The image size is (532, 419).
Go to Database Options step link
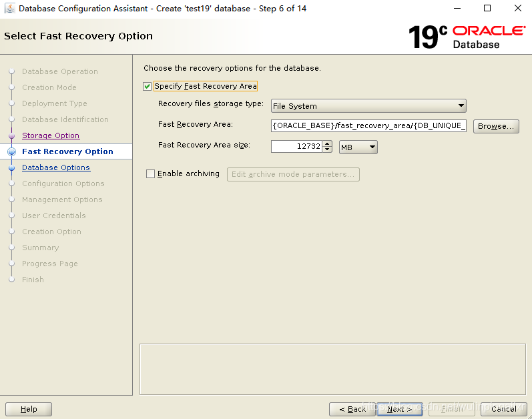click(56, 167)
